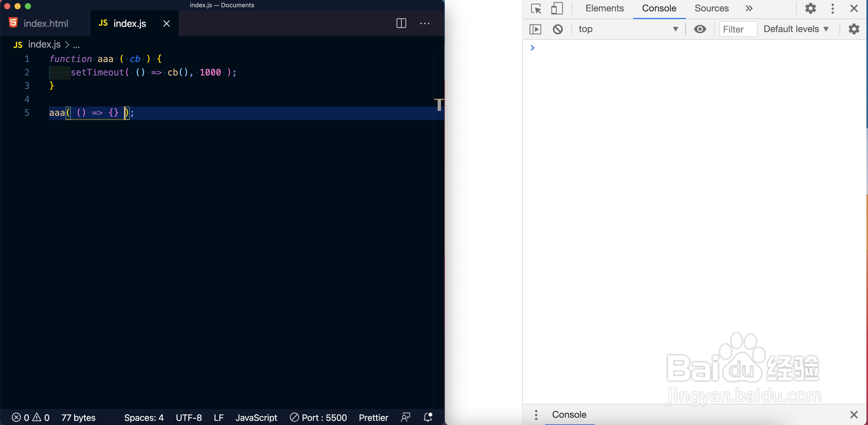868x425 pixels.
Task: Toggle device toolbar in DevTools
Action: click(557, 9)
